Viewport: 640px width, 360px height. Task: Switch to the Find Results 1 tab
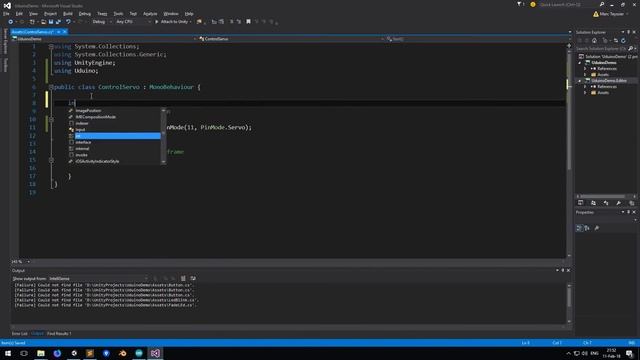59,333
